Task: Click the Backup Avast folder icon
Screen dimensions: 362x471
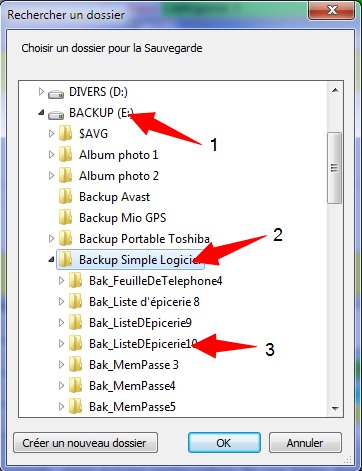Action: 66,197
